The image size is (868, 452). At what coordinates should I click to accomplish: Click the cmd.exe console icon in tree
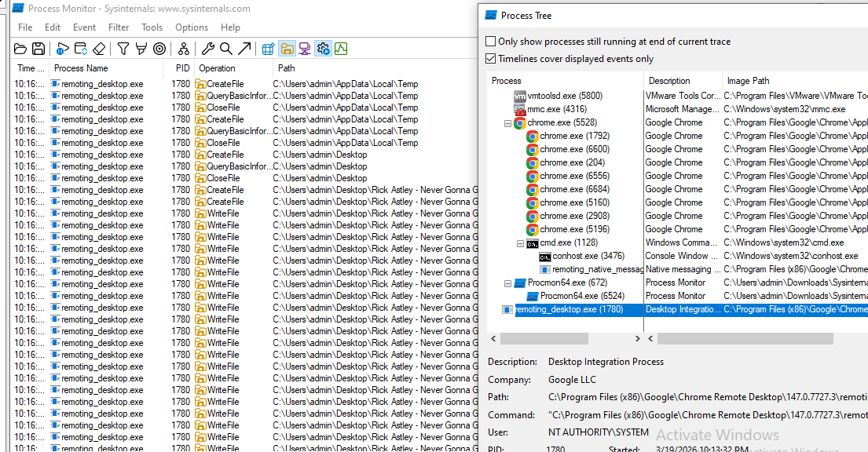532,243
